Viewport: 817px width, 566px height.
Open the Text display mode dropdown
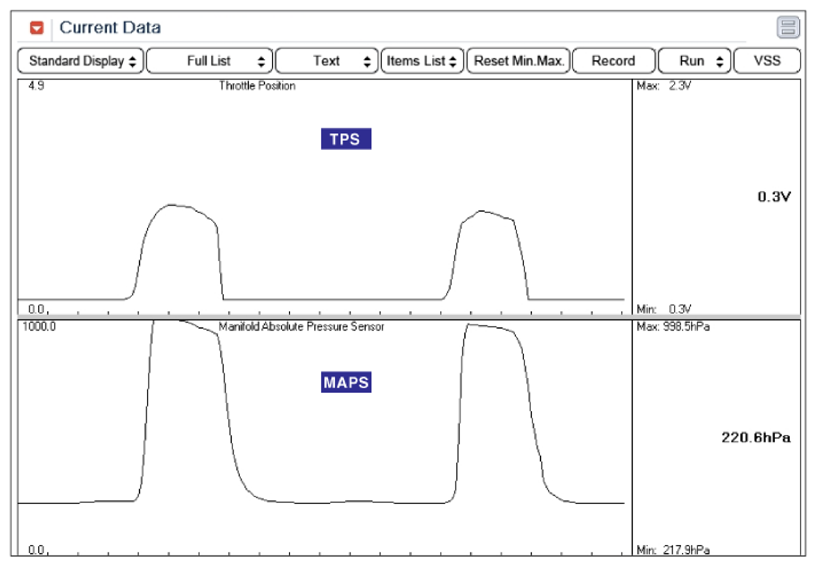pyautogui.click(x=327, y=61)
